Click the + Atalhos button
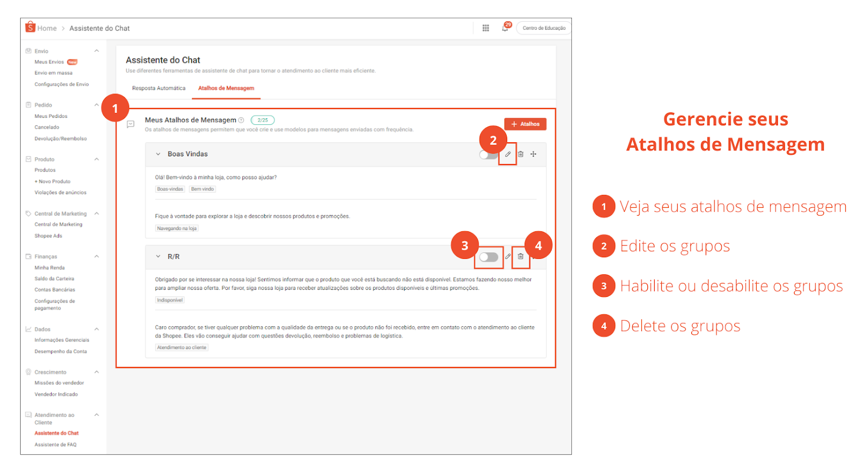Screen dimensions: 868x475 coord(525,124)
